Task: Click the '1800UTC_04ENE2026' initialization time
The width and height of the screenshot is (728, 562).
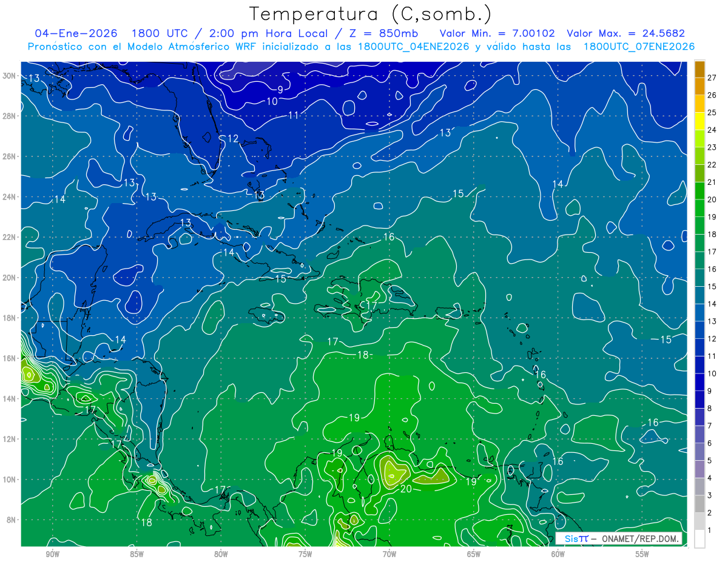Action: click(x=413, y=47)
